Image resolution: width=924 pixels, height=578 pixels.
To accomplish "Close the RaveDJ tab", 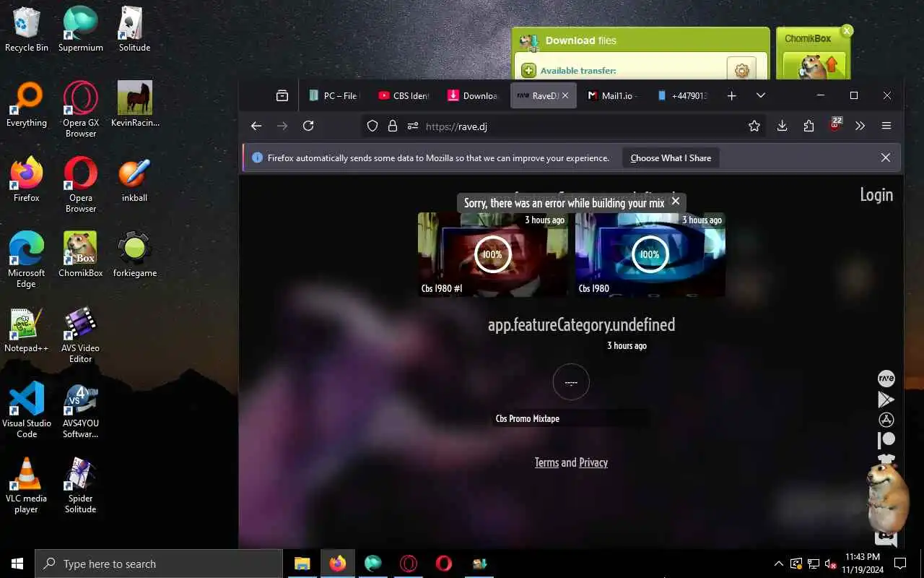I will (565, 95).
